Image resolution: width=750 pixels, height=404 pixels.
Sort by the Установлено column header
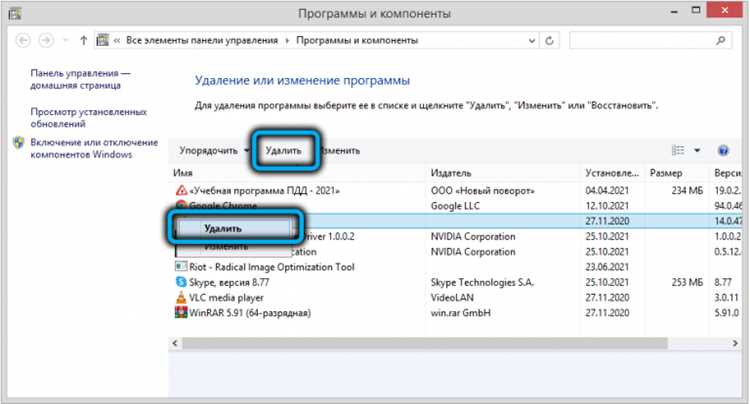pyautogui.click(x=612, y=173)
